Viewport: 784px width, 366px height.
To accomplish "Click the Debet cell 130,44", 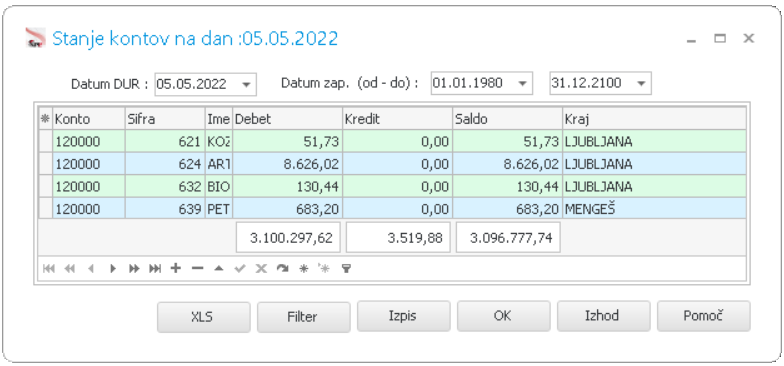I will point(288,186).
